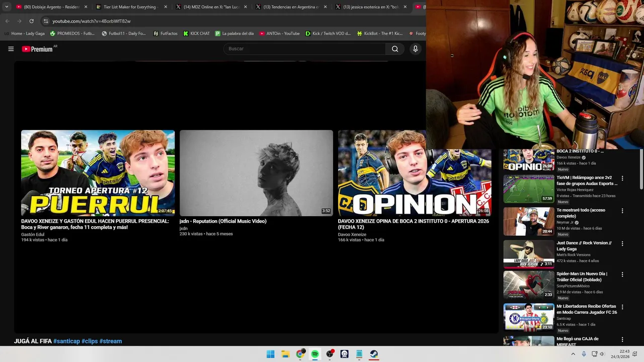
Task: Go back to the previous page
Action: (x=7, y=21)
